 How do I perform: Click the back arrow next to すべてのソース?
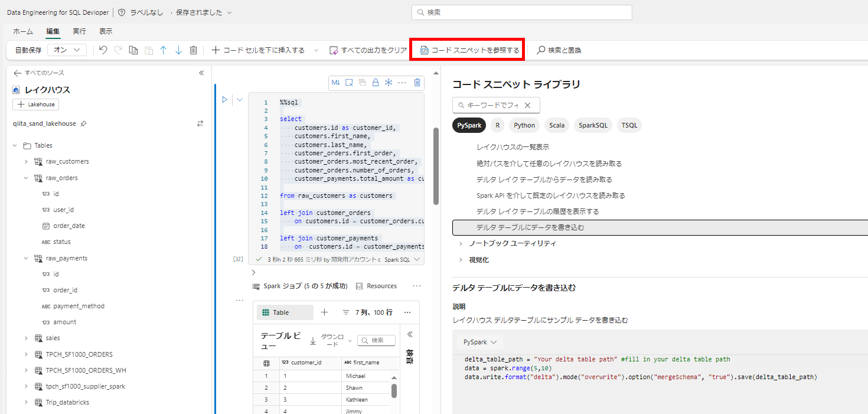click(x=17, y=73)
